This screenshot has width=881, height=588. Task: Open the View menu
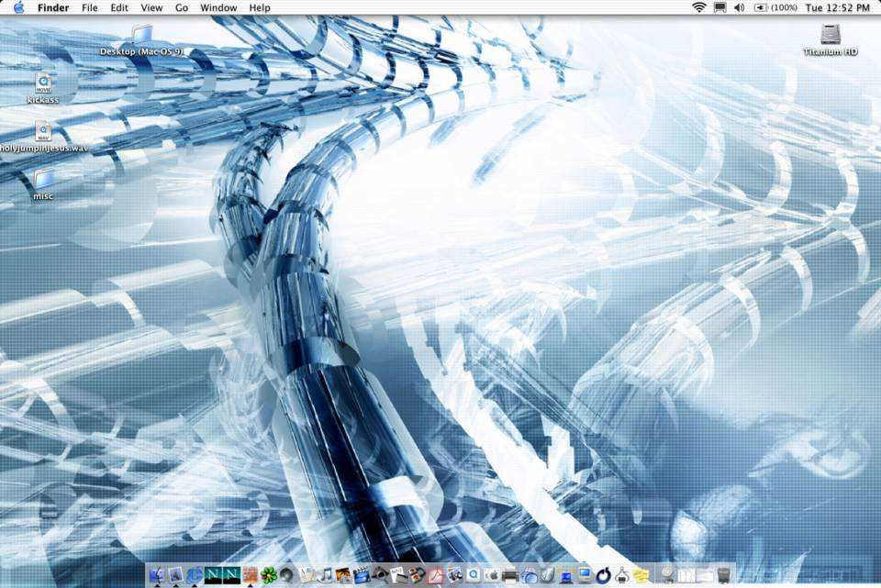[151, 8]
